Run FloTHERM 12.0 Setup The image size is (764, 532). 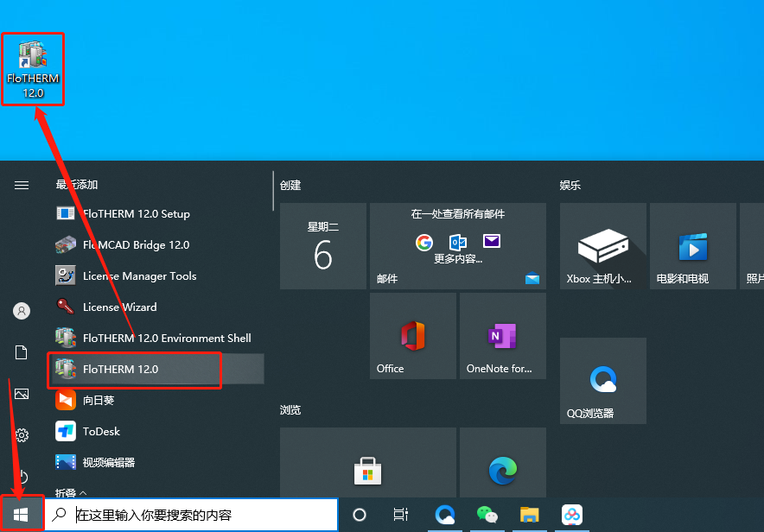click(x=156, y=213)
